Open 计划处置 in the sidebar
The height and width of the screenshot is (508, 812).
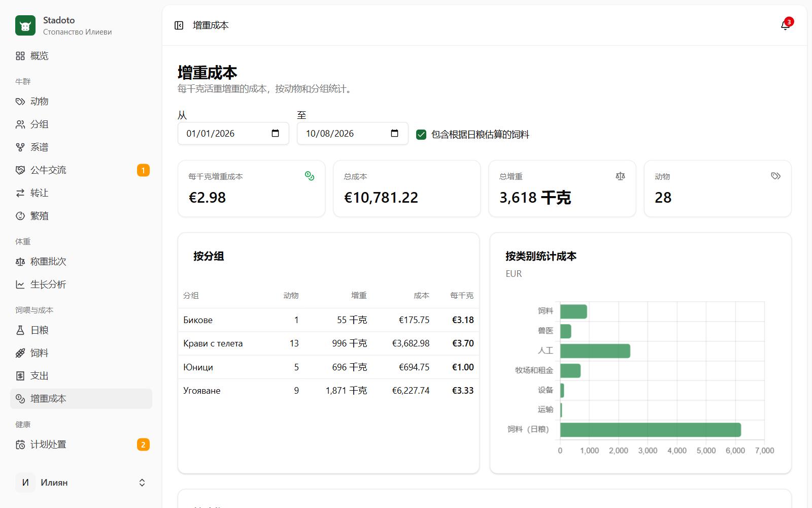pyautogui.click(x=81, y=444)
